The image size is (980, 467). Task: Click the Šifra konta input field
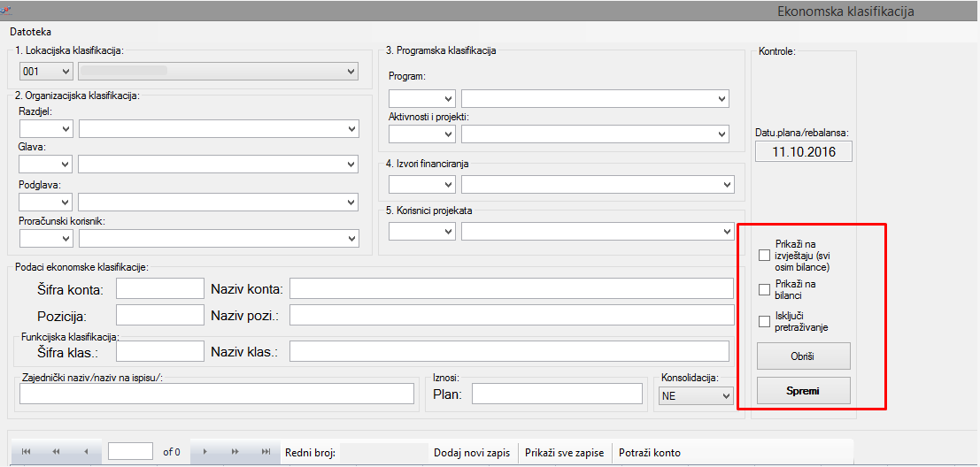[x=160, y=288]
